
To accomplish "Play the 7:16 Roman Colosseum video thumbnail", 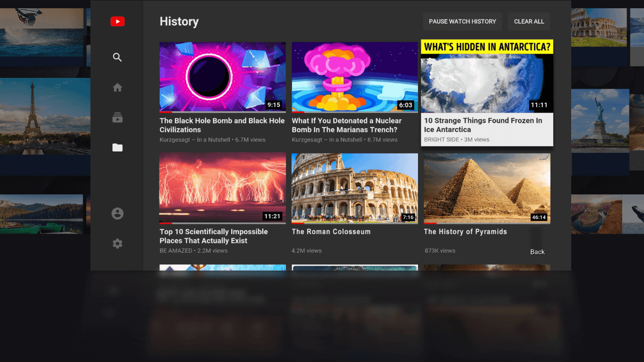I will pyautogui.click(x=355, y=188).
